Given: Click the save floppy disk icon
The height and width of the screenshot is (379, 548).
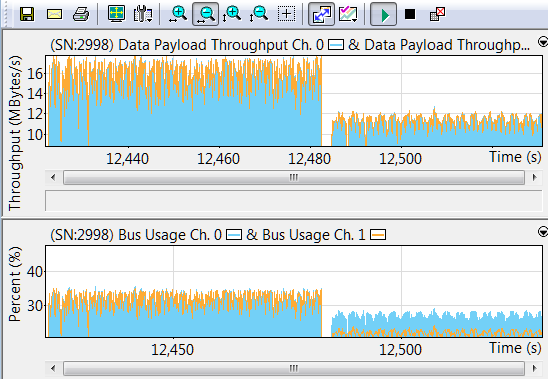Looking at the screenshot, I should pos(27,14).
